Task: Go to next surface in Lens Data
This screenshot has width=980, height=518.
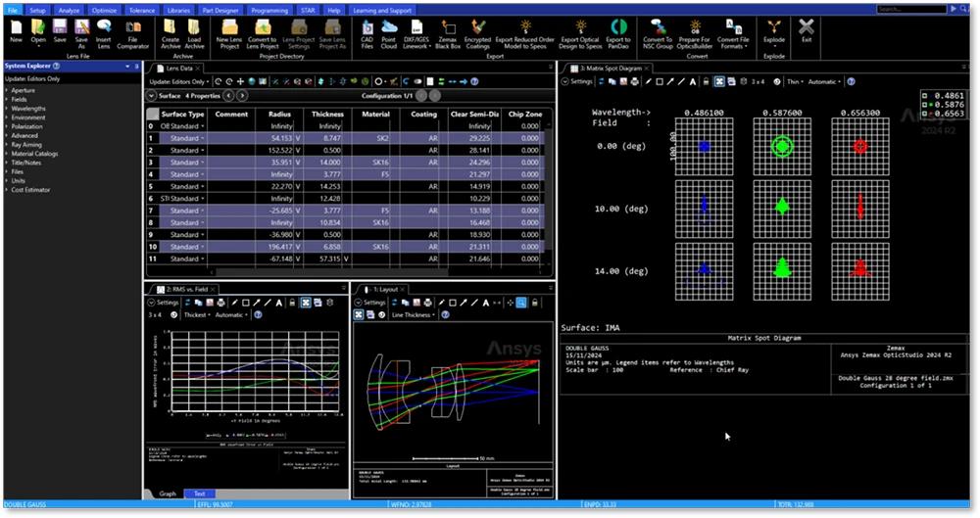Action: pos(242,96)
